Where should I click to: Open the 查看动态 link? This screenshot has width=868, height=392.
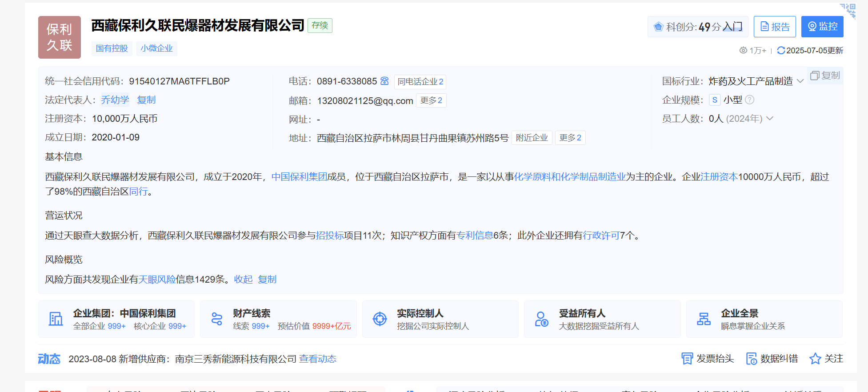[318, 359]
